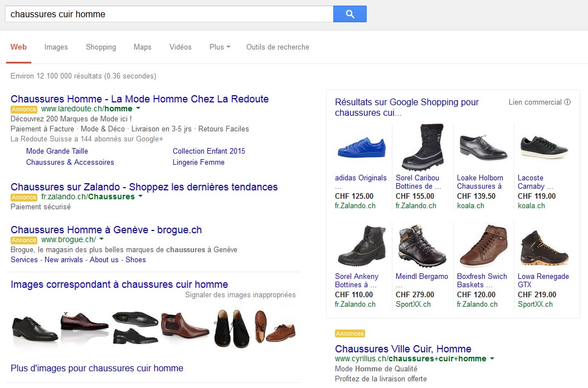Click the blue search magnifier button
588x388 pixels.
pyautogui.click(x=350, y=14)
